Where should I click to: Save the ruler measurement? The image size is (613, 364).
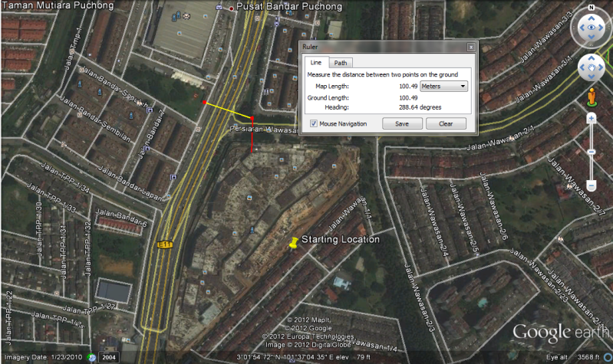[402, 123]
